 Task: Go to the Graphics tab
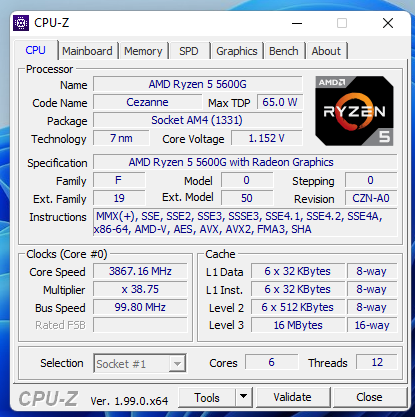point(237,51)
